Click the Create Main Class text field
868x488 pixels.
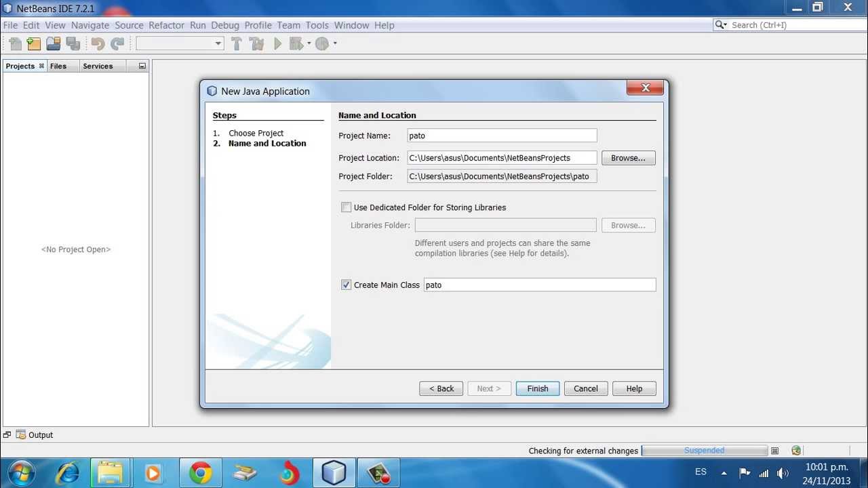pyautogui.click(x=540, y=285)
